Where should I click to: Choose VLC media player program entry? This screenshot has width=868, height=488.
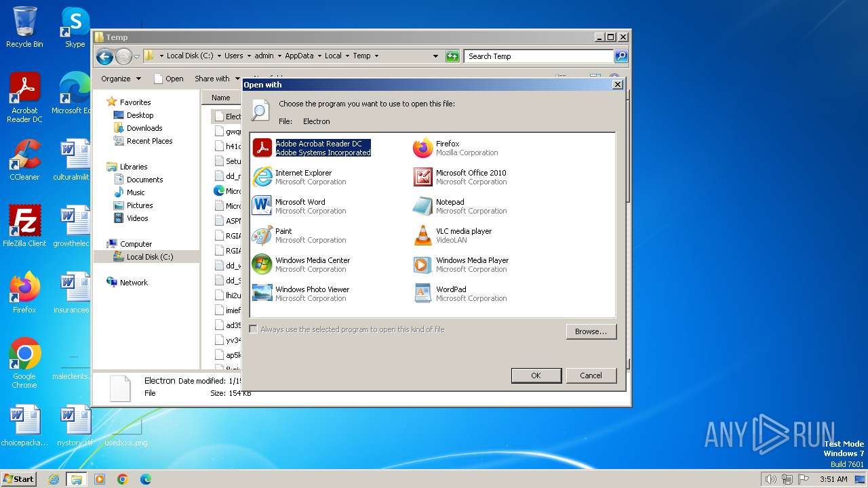click(453, 235)
